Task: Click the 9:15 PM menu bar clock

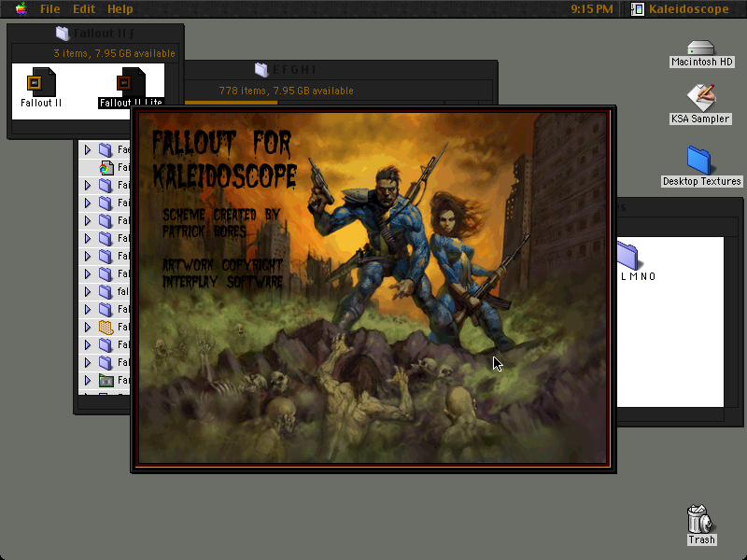Action: pyautogui.click(x=592, y=9)
